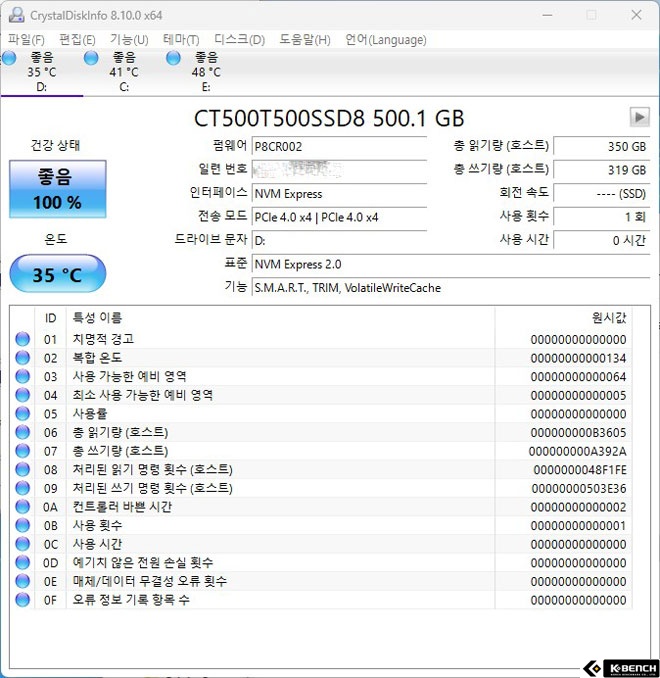Select row text 치명적 경고
Image resolution: width=660 pixels, height=678 pixels.
click(103, 339)
